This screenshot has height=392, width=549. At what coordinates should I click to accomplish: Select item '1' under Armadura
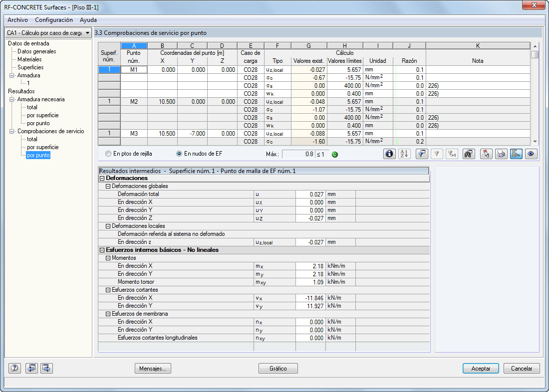point(28,83)
